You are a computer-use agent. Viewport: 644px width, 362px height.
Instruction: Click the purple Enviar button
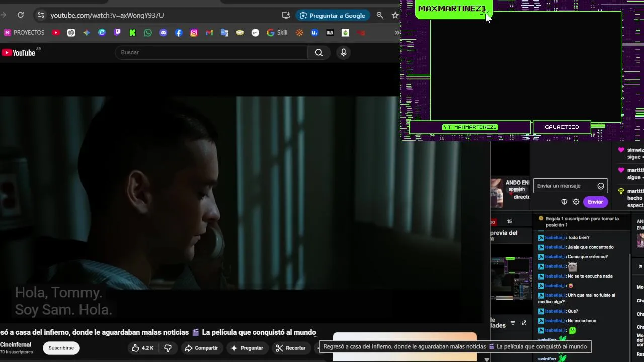coord(595,202)
